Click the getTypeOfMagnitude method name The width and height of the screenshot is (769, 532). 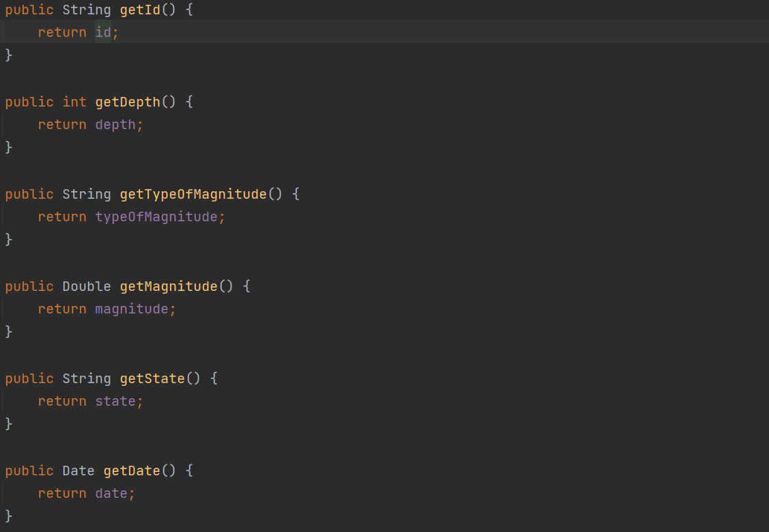click(193, 194)
